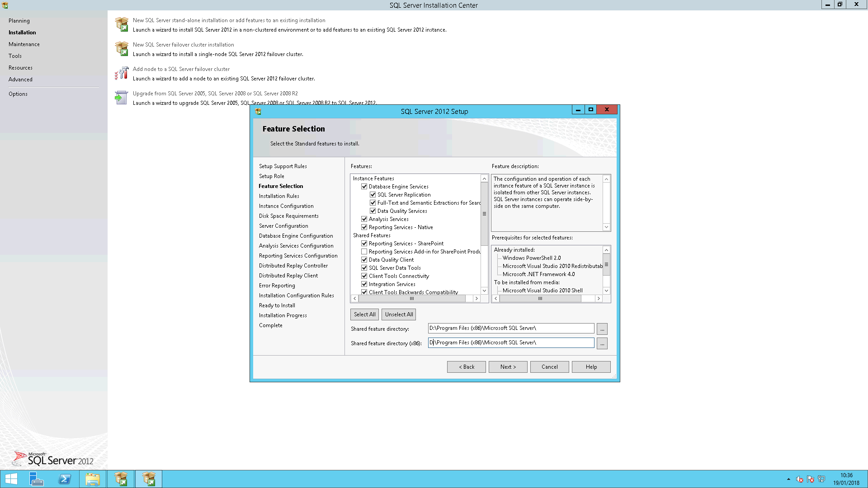Click the Upgrade from SQL Server icon
The height and width of the screenshot is (488, 868).
[122, 98]
